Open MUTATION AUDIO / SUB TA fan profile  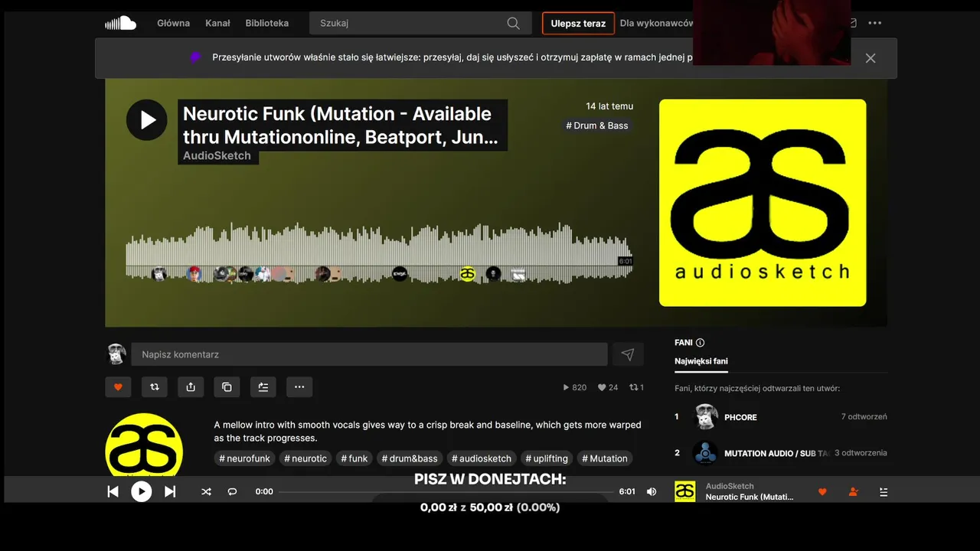[x=777, y=453]
